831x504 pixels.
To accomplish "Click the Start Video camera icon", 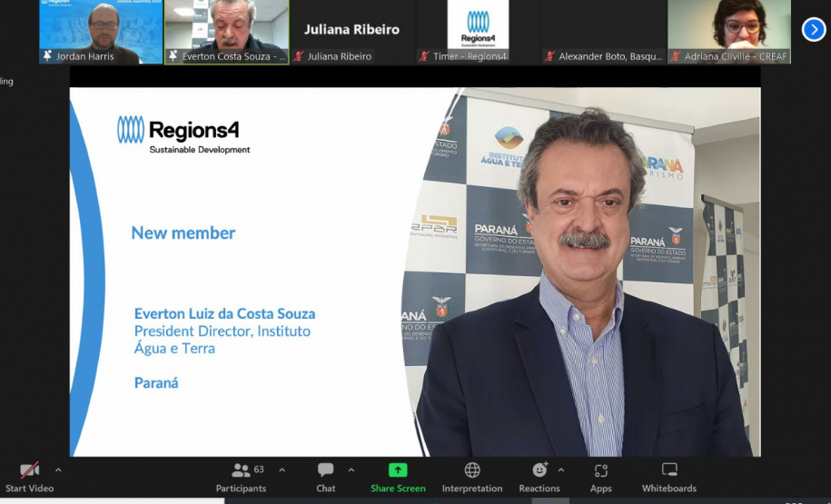I will pos(30,470).
